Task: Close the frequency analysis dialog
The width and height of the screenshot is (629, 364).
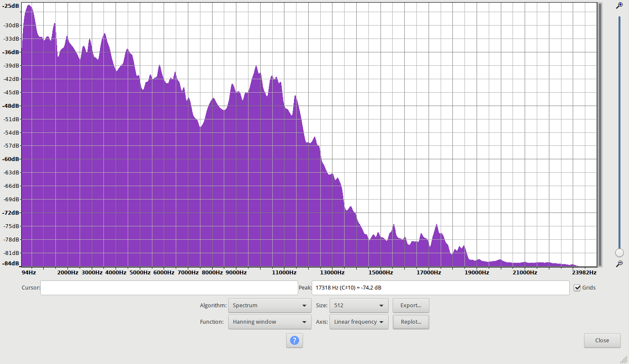Action: point(602,341)
